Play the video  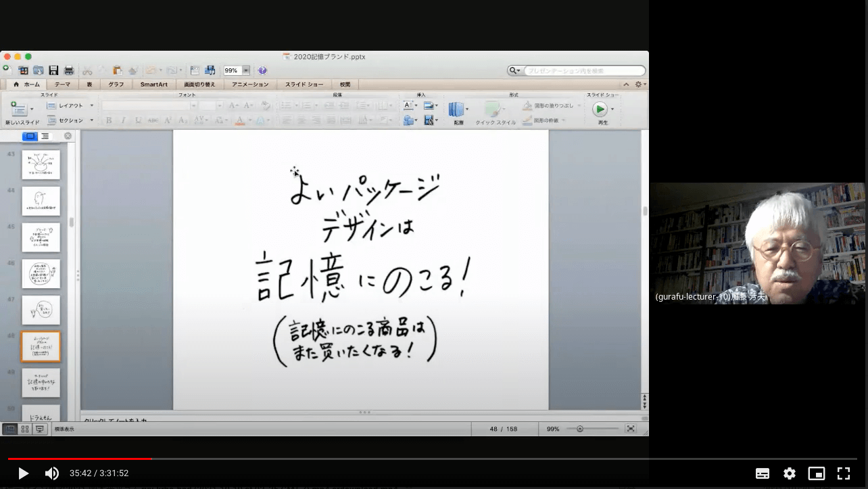point(23,473)
